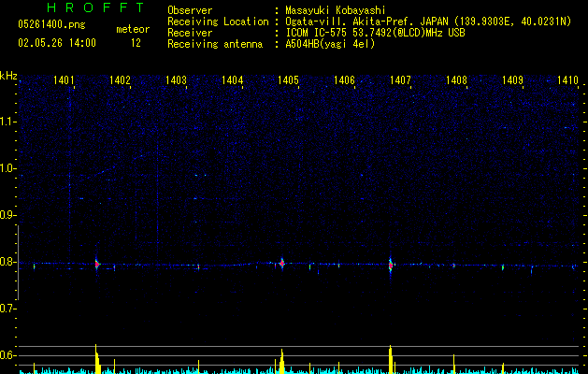
Task: Click the meteor echo burst near 1407
Action: [x=391, y=266]
